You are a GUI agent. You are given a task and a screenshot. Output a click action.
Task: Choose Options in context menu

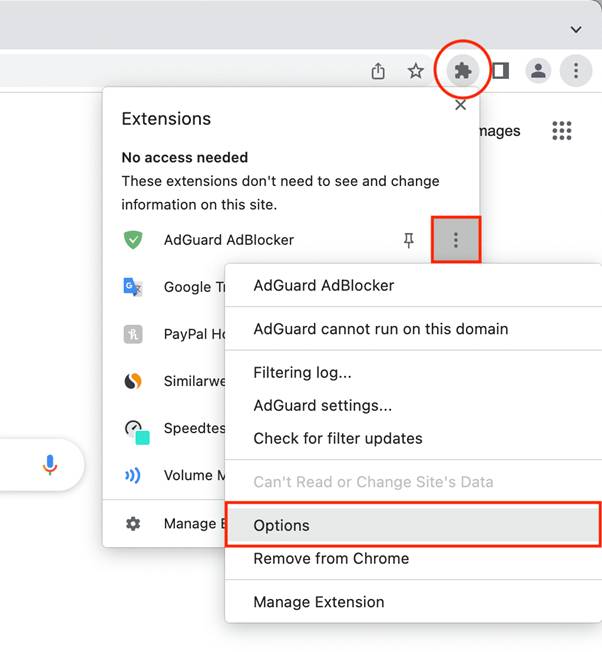click(413, 525)
